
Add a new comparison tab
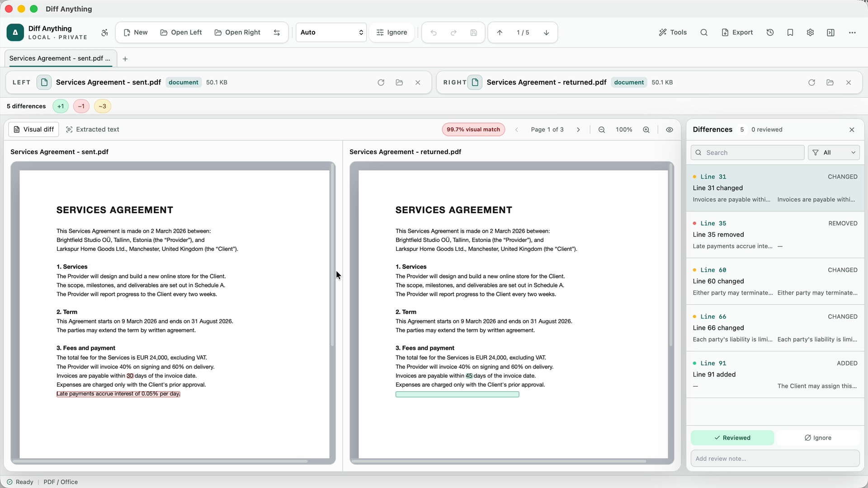[x=125, y=59]
